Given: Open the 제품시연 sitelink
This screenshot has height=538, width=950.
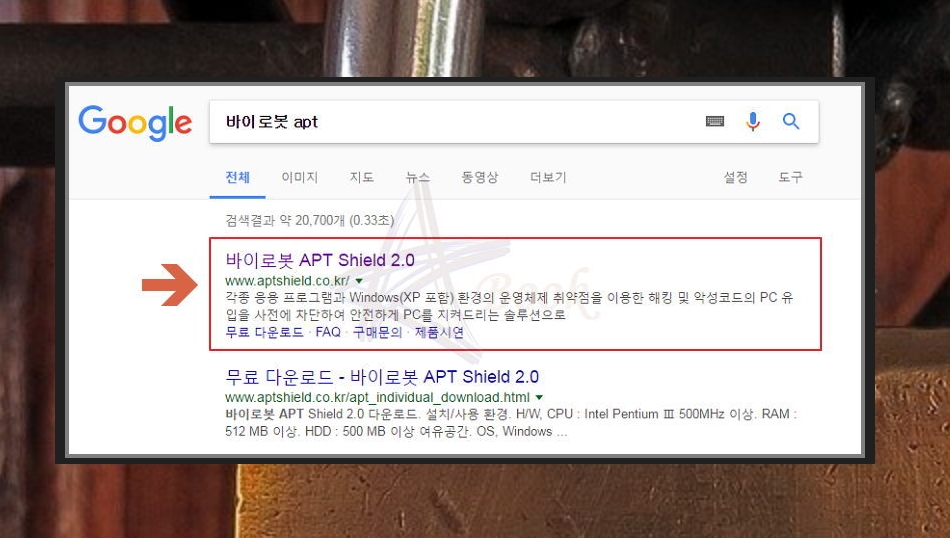Looking at the screenshot, I should pos(439,332).
